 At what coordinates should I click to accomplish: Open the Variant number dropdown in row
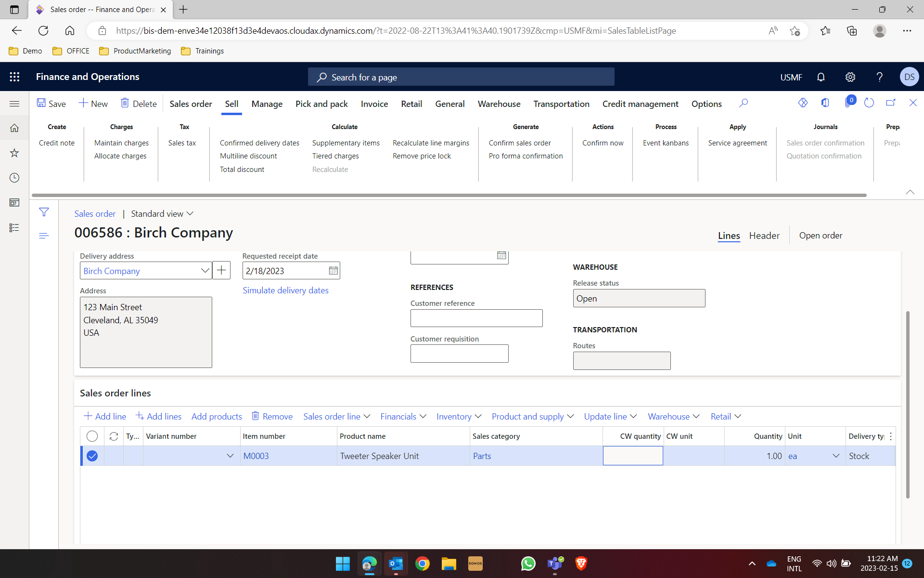click(230, 456)
